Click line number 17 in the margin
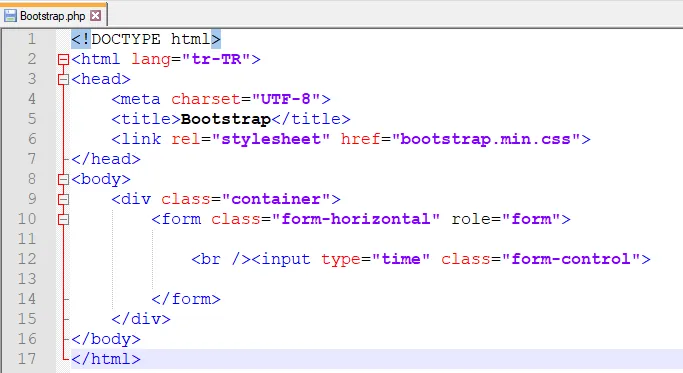The height and width of the screenshot is (373, 683). tap(27, 359)
